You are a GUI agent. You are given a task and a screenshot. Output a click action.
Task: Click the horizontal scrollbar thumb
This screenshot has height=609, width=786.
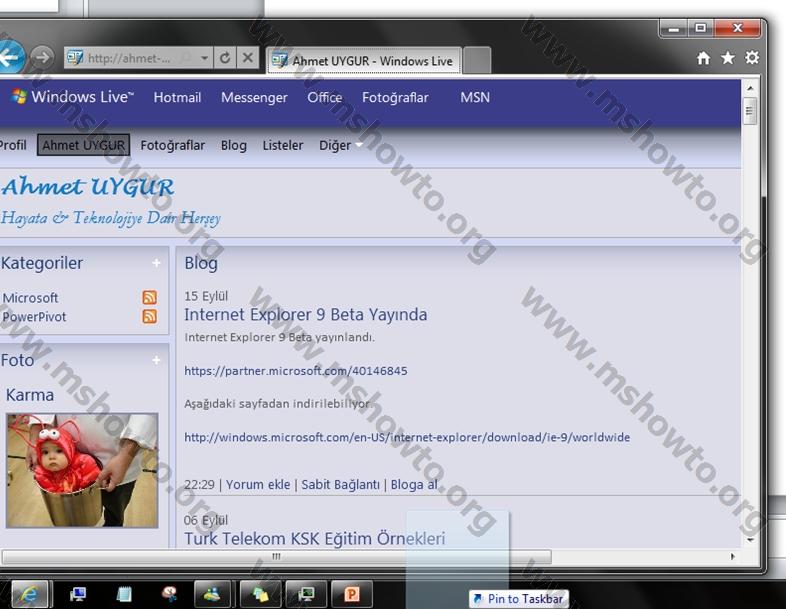pos(277,556)
